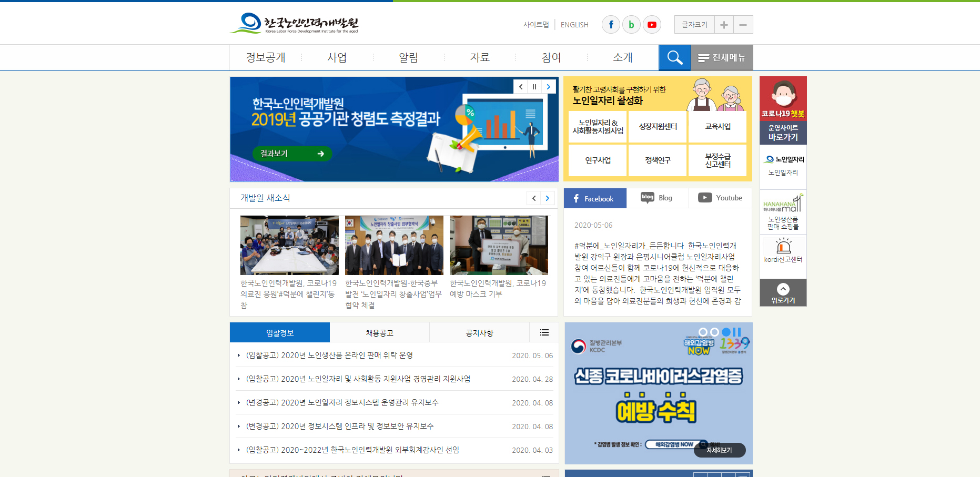980x477 pixels.
Task: Go to previous 개발원 새소식 items
Action: click(534, 198)
